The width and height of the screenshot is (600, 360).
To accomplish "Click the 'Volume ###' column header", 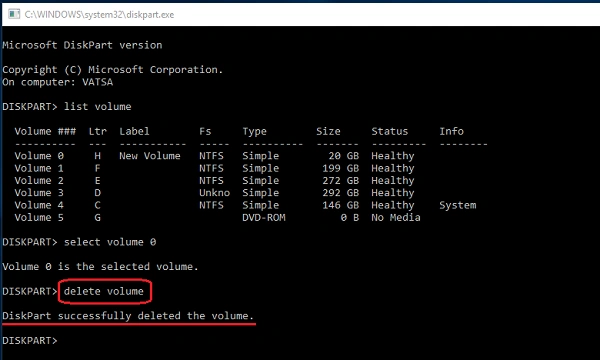I will click(x=45, y=131).
